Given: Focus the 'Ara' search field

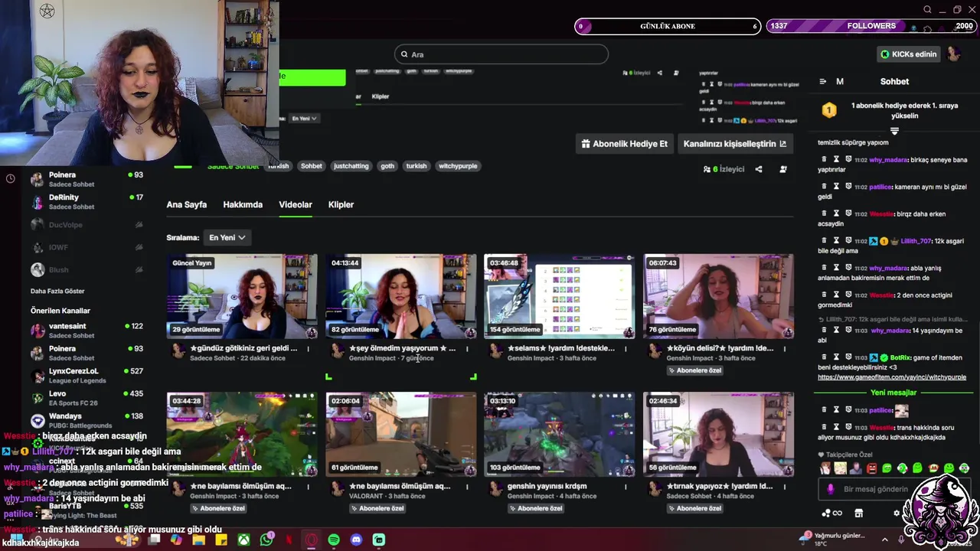Looking at the screenshot, I should tap(501, 54).
